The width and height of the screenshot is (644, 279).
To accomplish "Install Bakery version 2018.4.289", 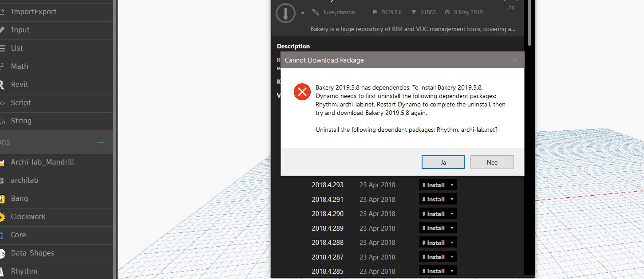I will [x=433, y=228].
